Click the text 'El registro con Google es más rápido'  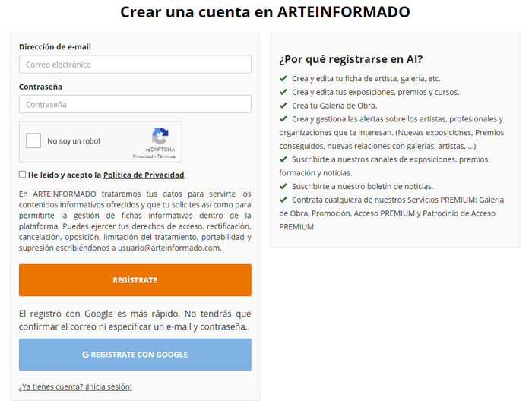(x=100, y=314)
